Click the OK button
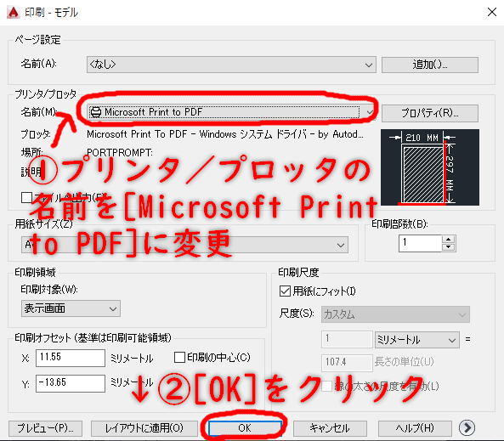The width and height of the screenshot is (504, 441). 245,428
